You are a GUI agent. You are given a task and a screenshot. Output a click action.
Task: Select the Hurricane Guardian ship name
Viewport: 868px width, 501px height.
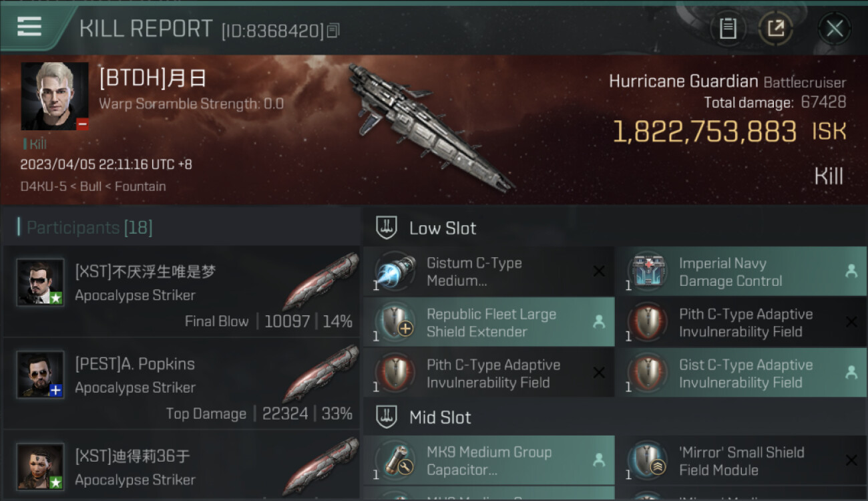coord(683,82)
